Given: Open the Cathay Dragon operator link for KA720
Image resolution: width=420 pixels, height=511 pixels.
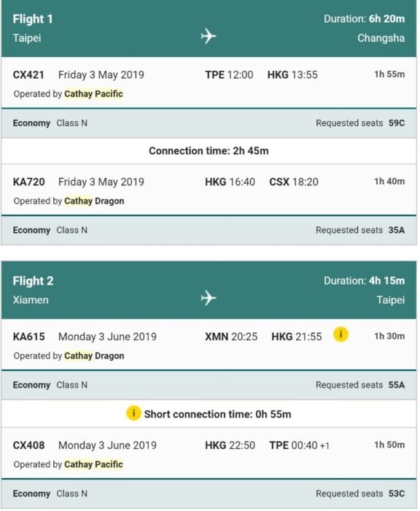Looking at the screenshot, I should [x=94, y=201].
